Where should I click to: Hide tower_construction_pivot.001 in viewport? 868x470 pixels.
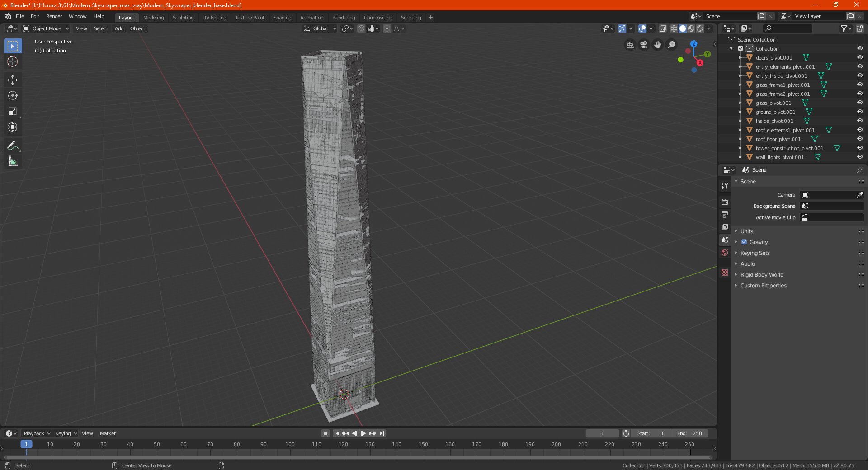pyautogui.click(x=860, y=148)
